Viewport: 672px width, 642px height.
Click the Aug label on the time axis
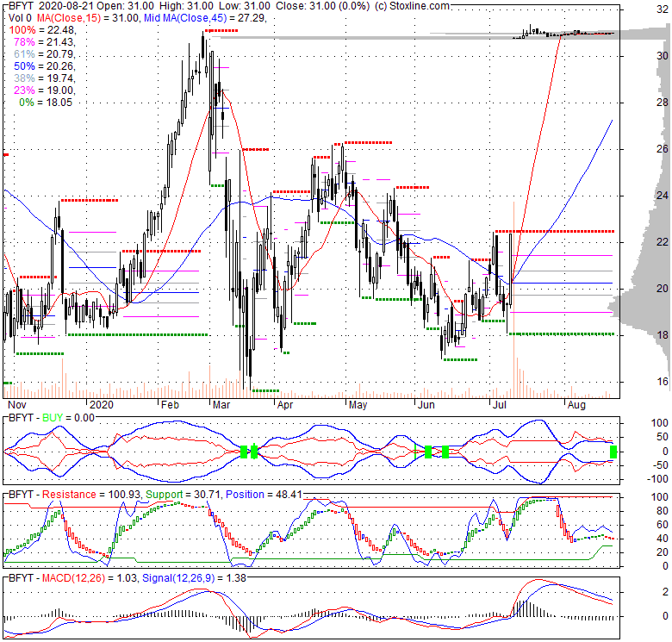(x=576, y=405)
